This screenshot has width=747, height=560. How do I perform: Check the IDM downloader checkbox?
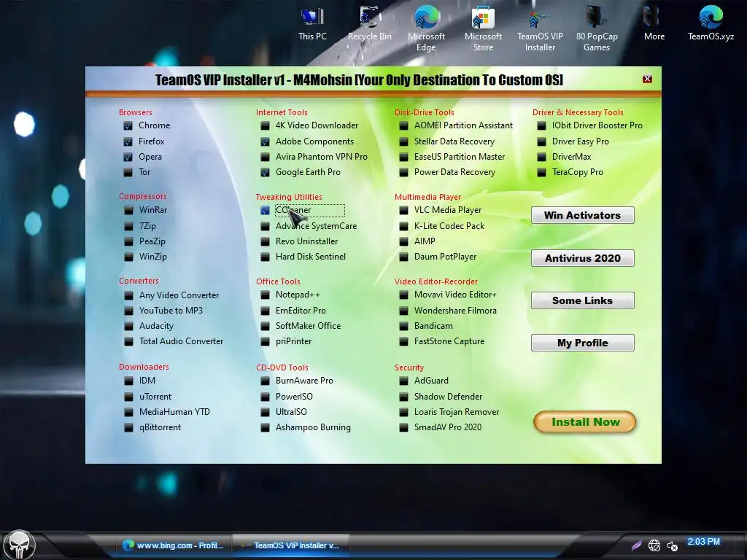[x=128, y=381]
